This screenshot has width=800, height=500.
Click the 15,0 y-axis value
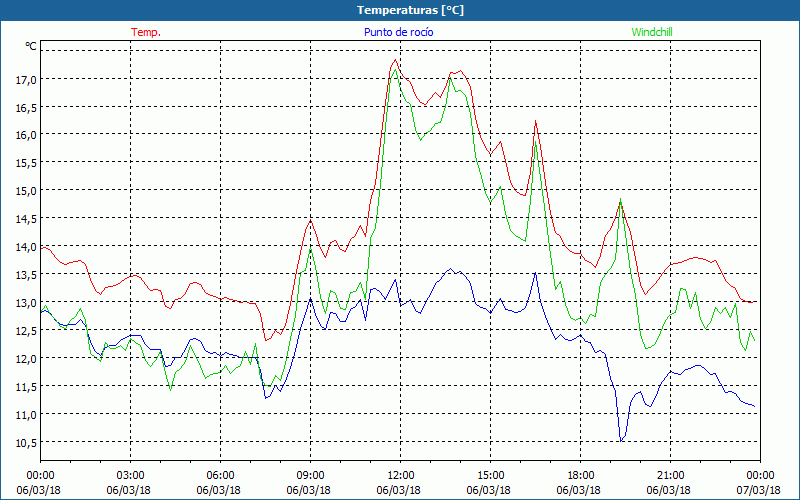(x=26, y=191)
